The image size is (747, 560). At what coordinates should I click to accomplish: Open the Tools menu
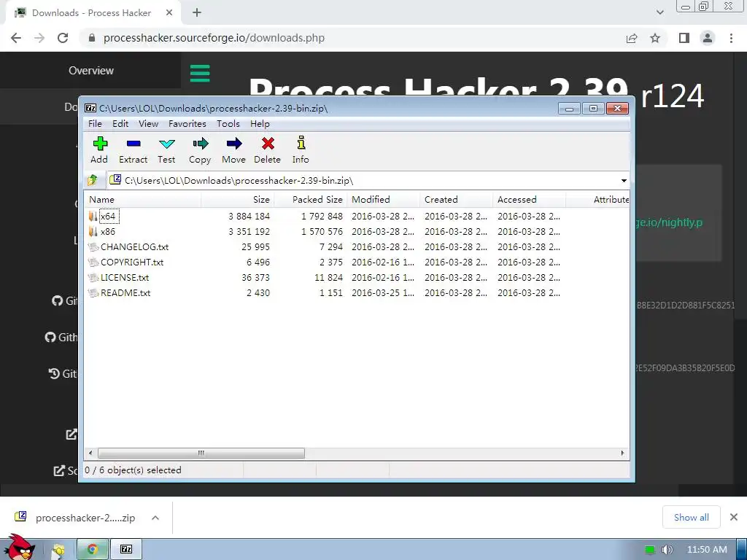point(228,124)
